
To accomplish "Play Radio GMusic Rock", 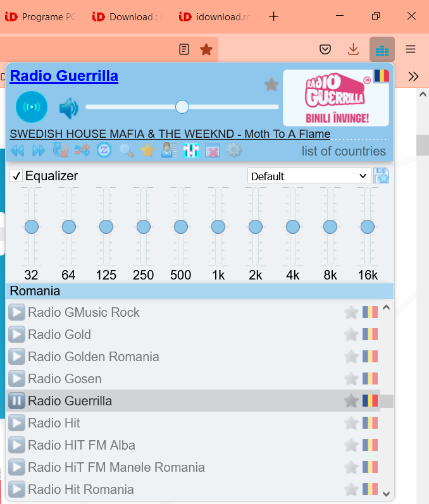I will (x=16, y=312).
